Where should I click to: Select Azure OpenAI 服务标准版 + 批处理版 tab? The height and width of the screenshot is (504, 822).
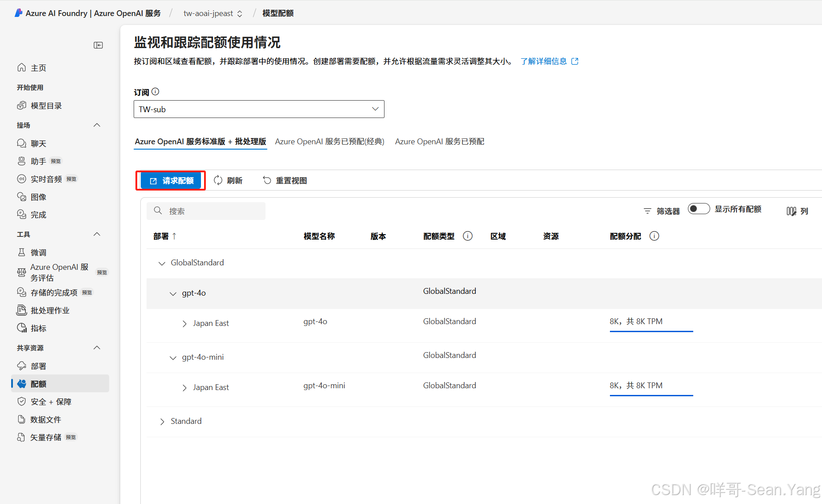tap(200, 142)
